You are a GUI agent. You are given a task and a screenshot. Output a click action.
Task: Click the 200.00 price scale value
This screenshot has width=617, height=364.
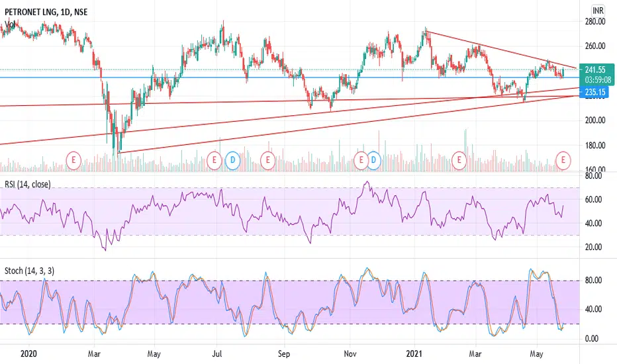coord(595,120)
